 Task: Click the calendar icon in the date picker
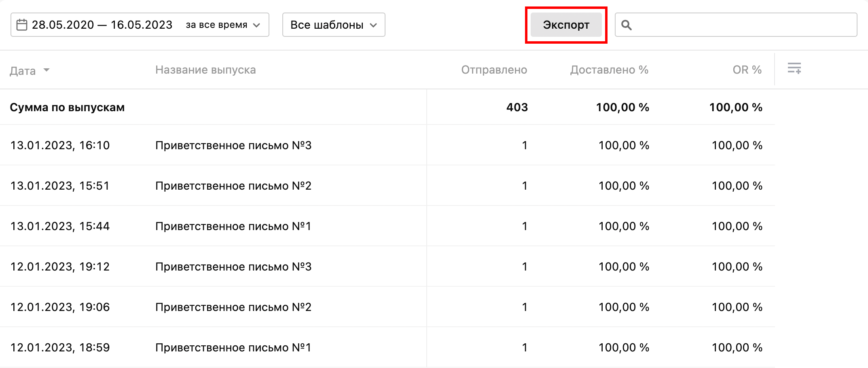(x=21, y=24)
